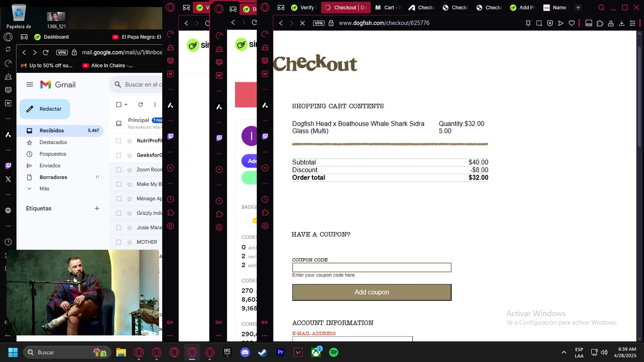Star the MOTHER email
Image resolution: width=644 pixels, height=362 pixels.
tap(130, 242)
